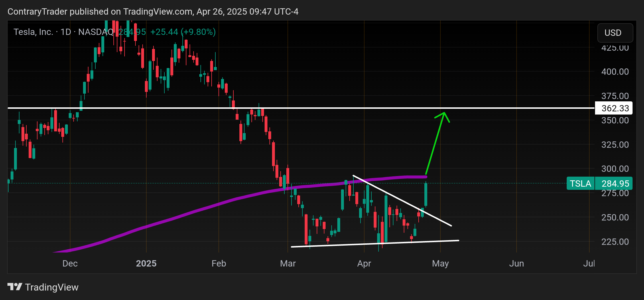644x300 pixels.
Task: Click the Apr date axis label
Action: (364, 263)
